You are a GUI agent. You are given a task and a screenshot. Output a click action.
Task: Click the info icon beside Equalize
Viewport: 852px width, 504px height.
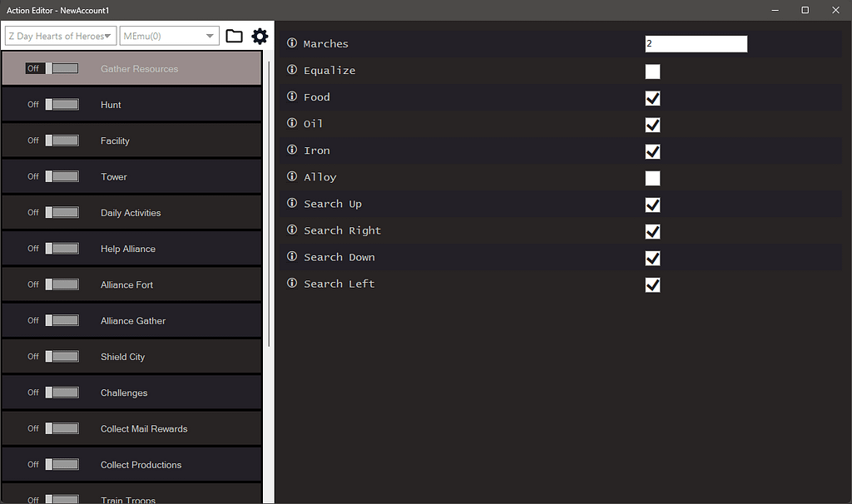290,70
